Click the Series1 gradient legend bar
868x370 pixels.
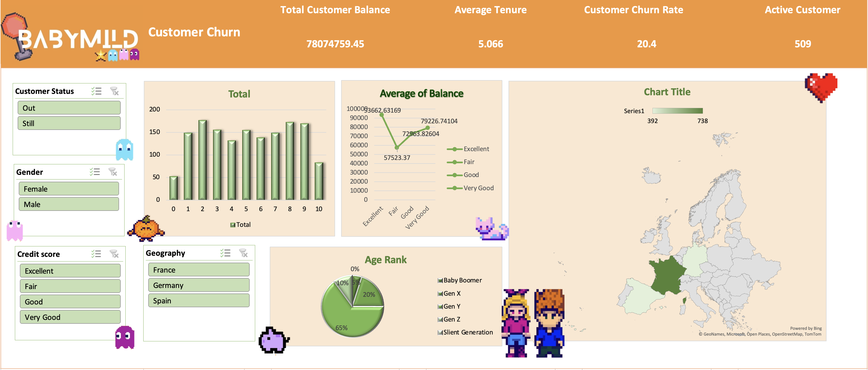(677, 111)
